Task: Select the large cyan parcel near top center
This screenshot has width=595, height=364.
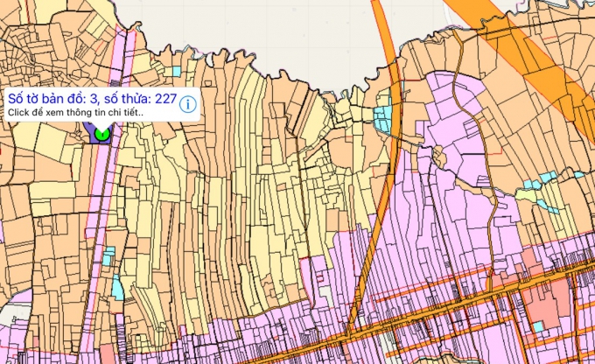Action: tap(382, 118)
